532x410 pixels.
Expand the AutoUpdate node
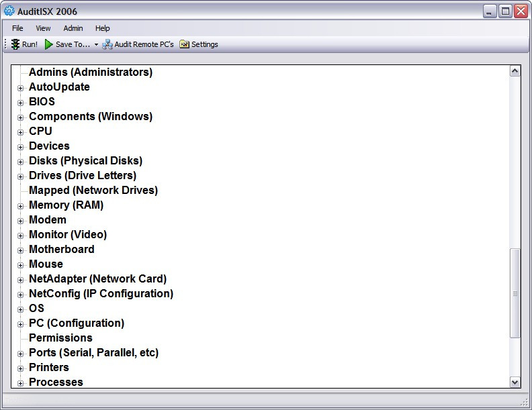(20, 88)
